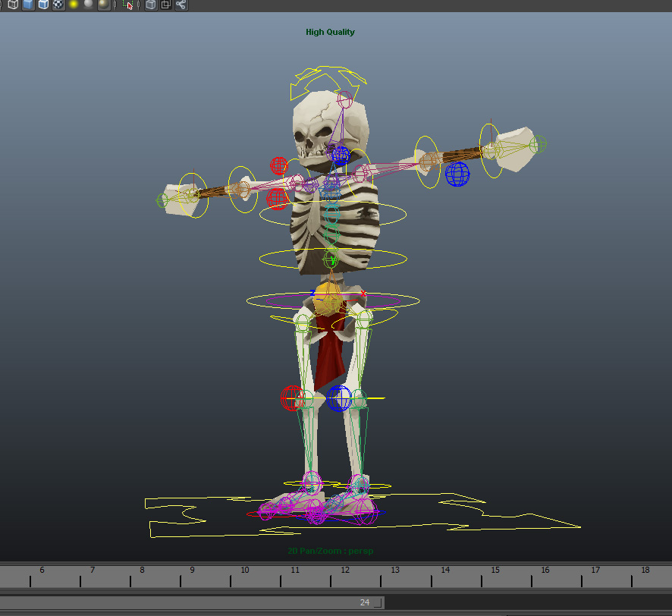Viewport: 672px width, 616px height.
Task: Click the range slider bar showing 24
Action: 192,602
